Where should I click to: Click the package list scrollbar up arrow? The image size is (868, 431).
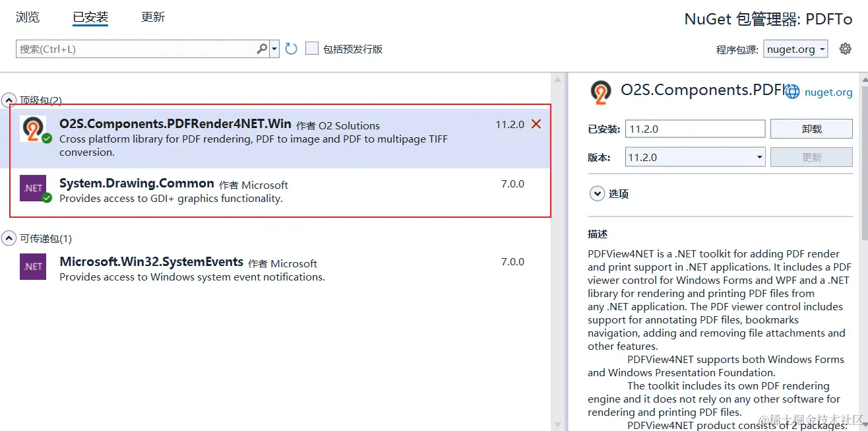[559, 79]
